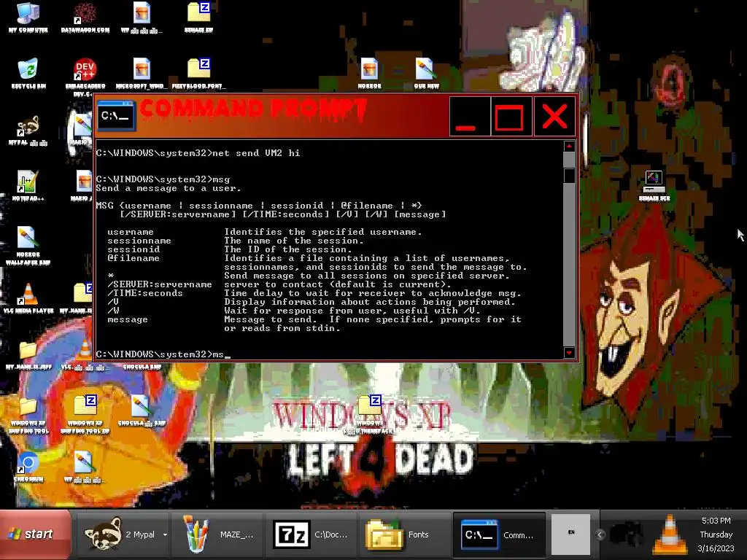Click the 'Send a message to a user.' line
747x560 pixels.
pos(169,189)
